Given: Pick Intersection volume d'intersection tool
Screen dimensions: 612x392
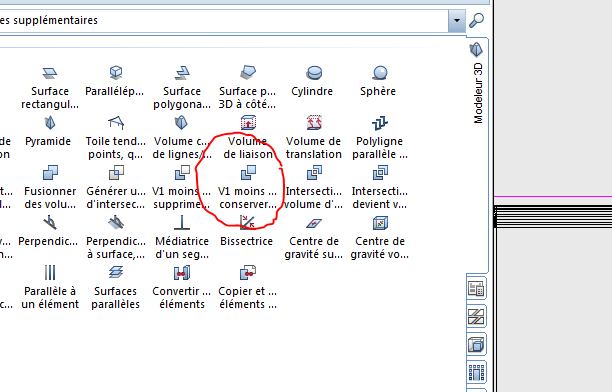Looking at the screenshot, I should (x=314, y=187).
